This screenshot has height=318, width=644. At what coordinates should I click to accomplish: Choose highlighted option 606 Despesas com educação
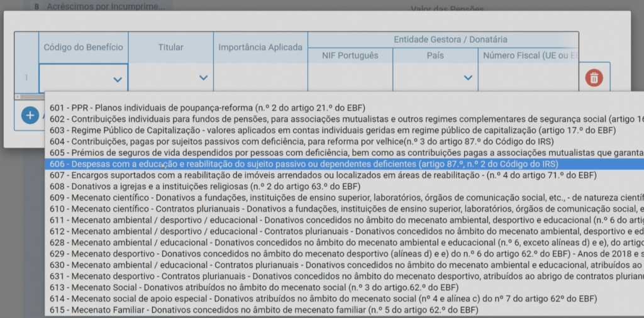coord(302,164)
